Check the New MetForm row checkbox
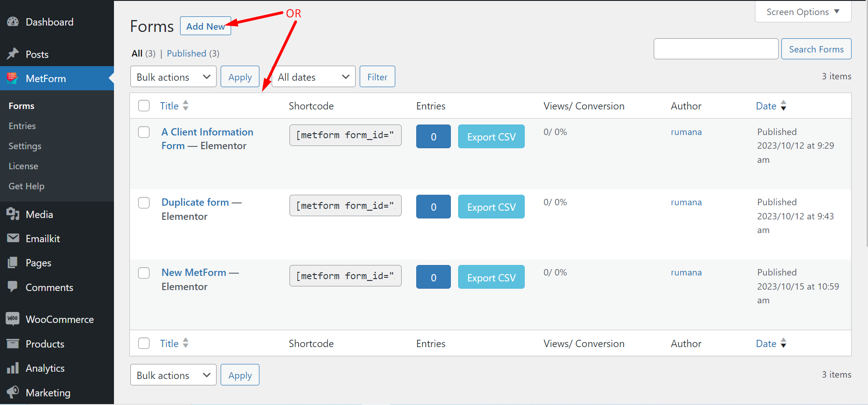 (144, 273)
